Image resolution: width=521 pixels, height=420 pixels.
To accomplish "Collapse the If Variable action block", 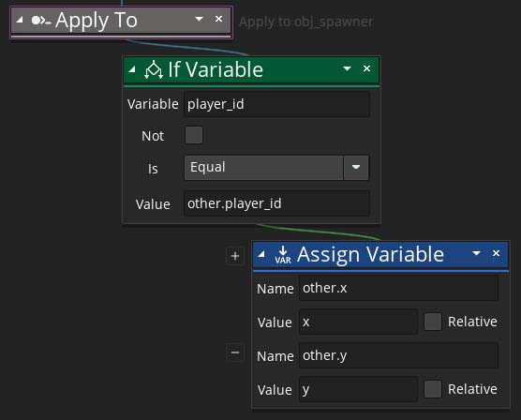I will click(132, 69).
